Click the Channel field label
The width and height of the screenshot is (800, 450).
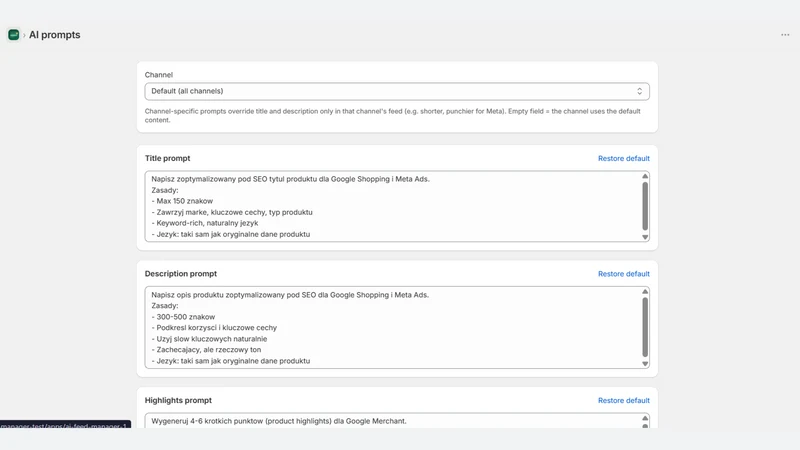[x=159, y=74]
